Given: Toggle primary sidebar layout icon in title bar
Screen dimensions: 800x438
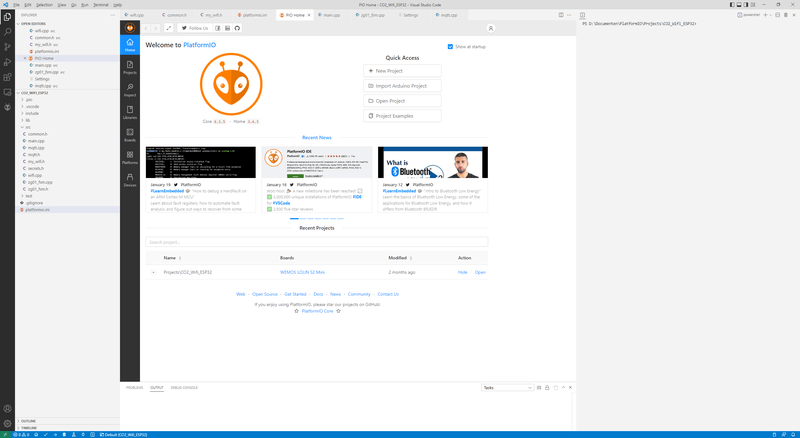Looking at the screenshot, I should 732,5.
